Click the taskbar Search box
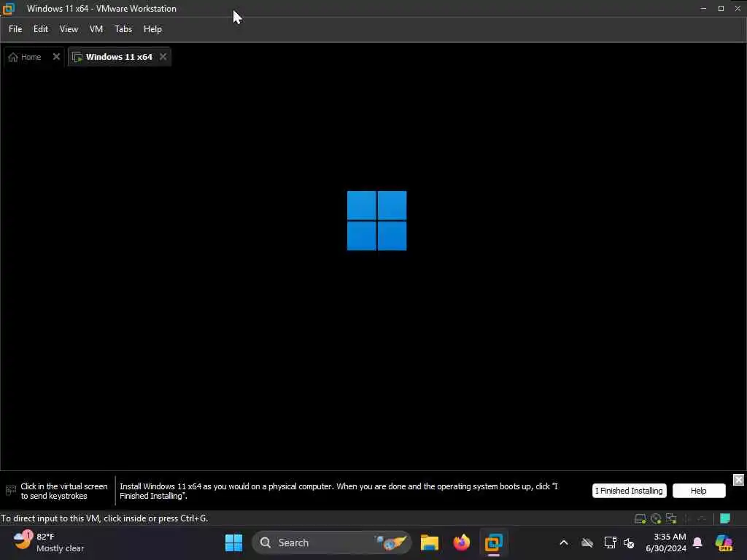Image resolution: width=747 pixels, height=560 pixels. (332, 542)
